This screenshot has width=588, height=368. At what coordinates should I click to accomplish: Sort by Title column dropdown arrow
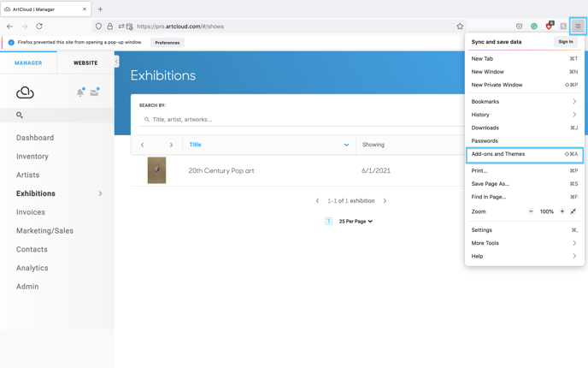pyautogui.click(x=346, y=145)
